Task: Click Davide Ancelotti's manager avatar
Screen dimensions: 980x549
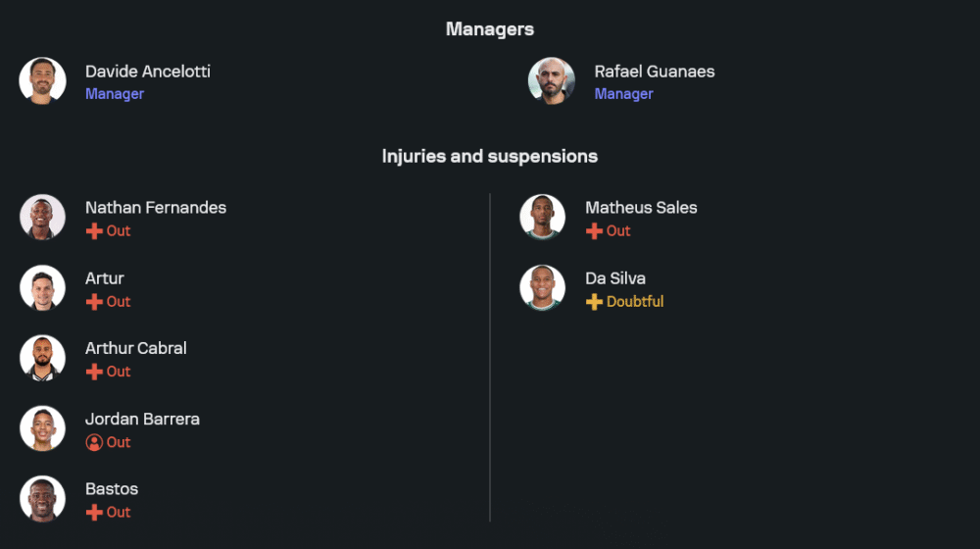Action: (x=42, y=80)
